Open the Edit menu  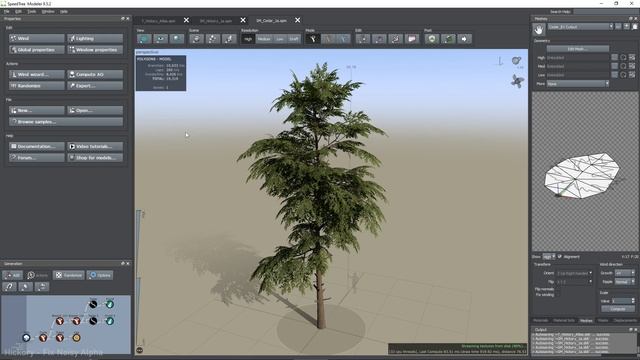click(x=18, y=11)
